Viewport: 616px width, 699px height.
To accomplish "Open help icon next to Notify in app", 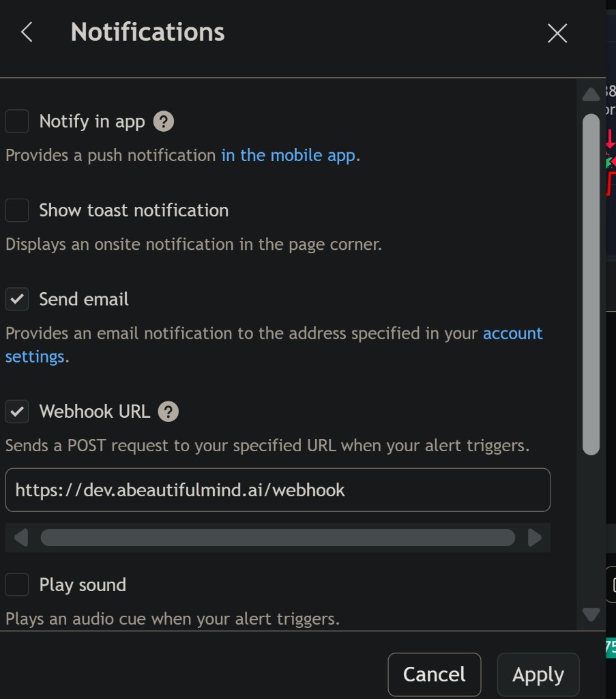I will click(164, 122).
